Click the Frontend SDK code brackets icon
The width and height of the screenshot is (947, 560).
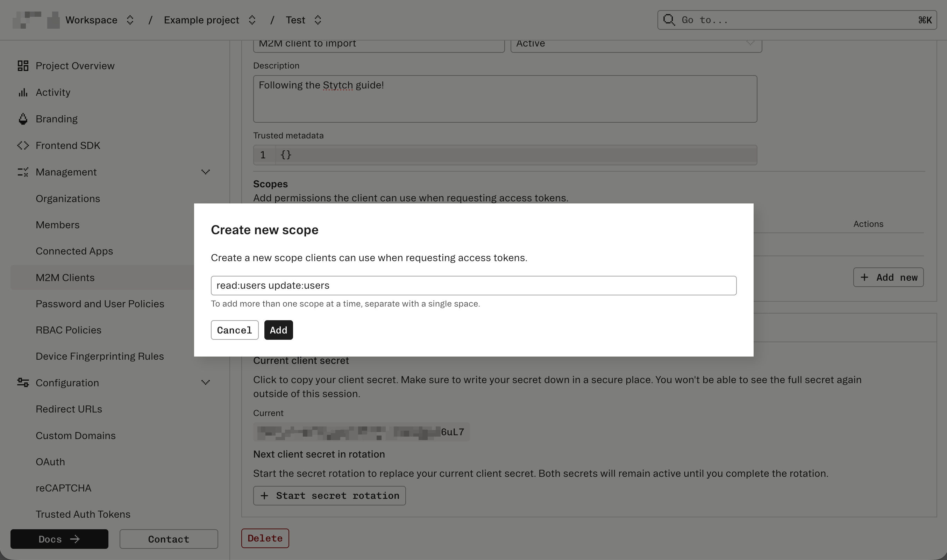[23, 145]
